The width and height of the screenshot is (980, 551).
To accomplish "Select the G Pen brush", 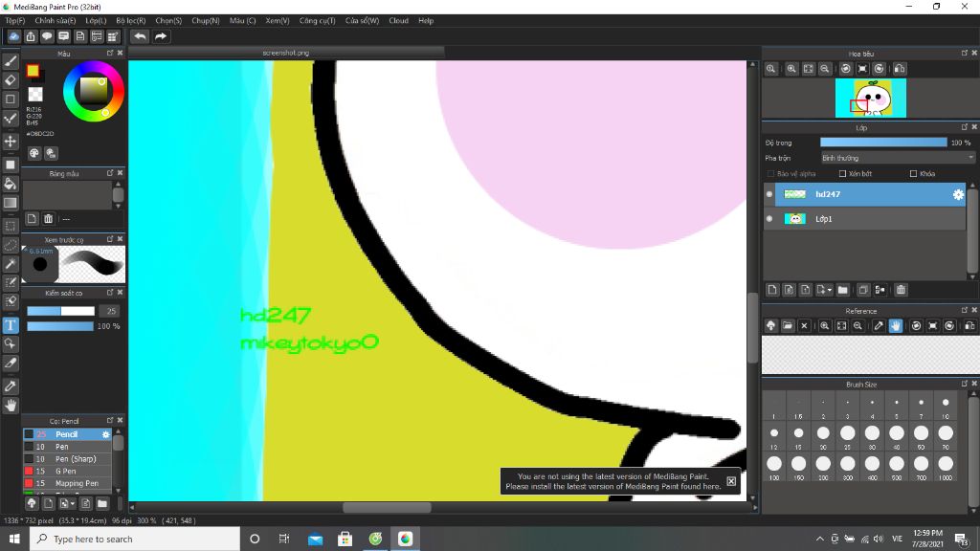I will [68, 471].
